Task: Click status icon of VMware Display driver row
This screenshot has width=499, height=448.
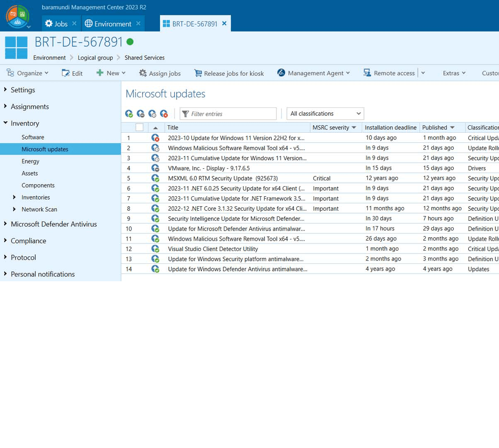Action: pos(155,168)
